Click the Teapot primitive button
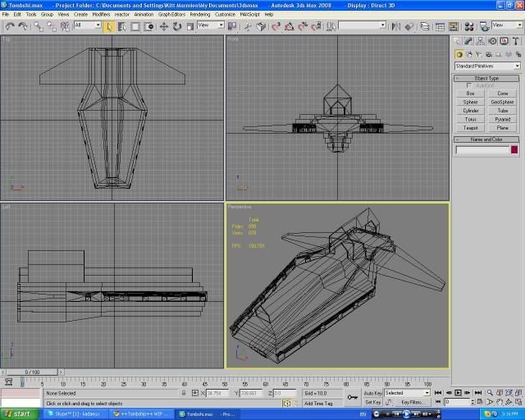Image resolution: width=525 pixels, height=420 pixels. (470, 128)
